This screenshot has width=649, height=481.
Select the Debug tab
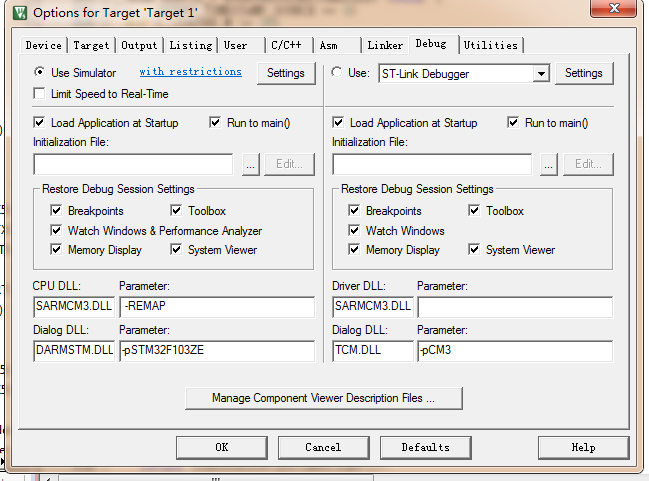tap(433, 44)
